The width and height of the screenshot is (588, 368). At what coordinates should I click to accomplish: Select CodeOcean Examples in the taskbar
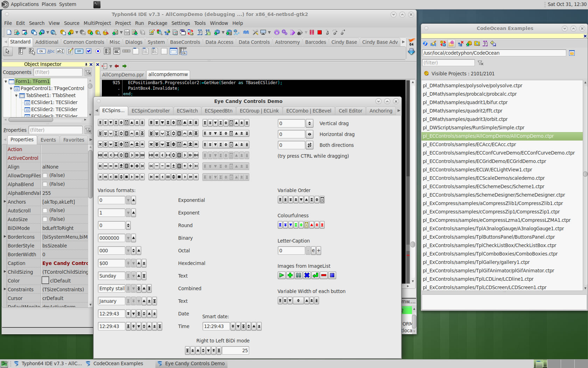[x=114, y=363]
